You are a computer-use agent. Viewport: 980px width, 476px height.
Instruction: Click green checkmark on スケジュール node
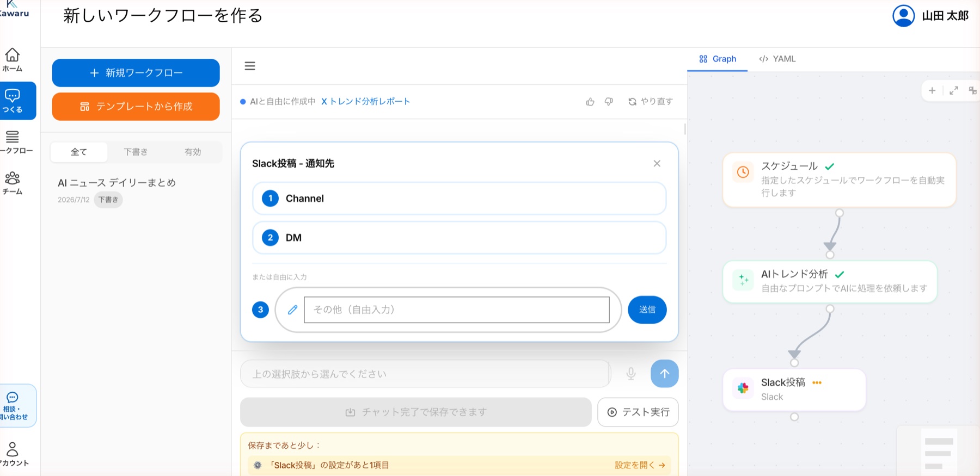click(x=830, y=166)
